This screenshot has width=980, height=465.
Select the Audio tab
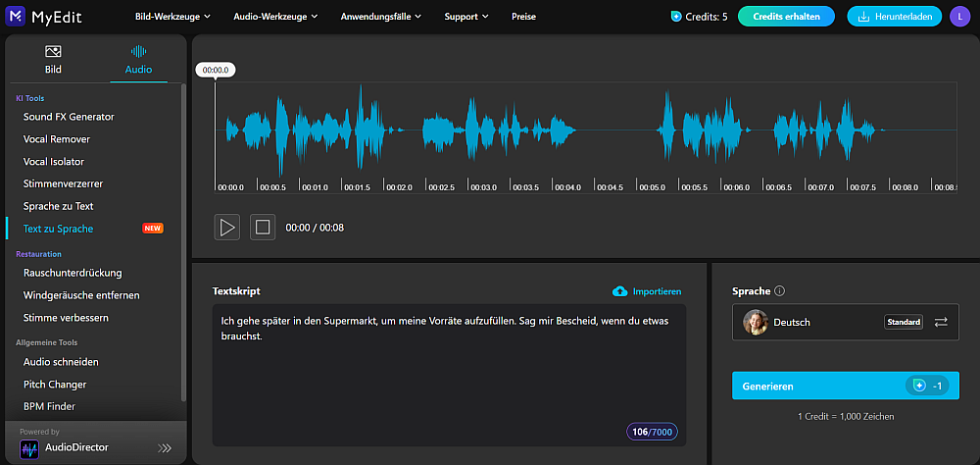[138, 60]
